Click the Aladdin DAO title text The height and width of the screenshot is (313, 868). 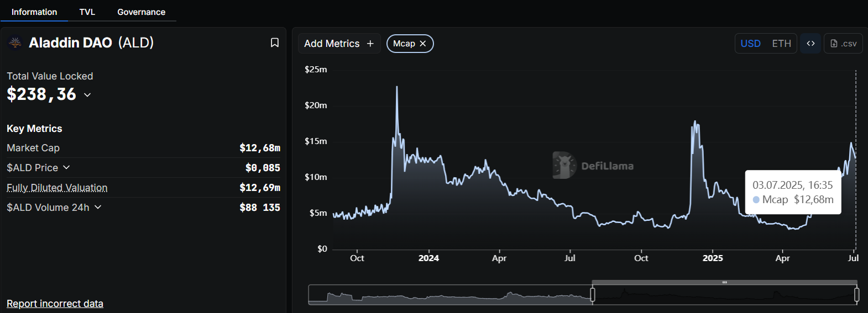(70, 43)
